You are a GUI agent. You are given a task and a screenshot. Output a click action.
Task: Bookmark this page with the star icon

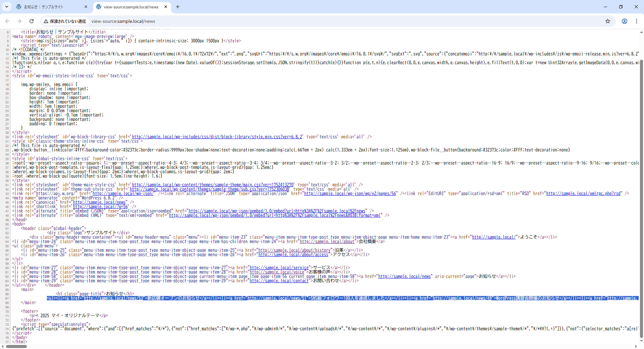pos(608,21)
